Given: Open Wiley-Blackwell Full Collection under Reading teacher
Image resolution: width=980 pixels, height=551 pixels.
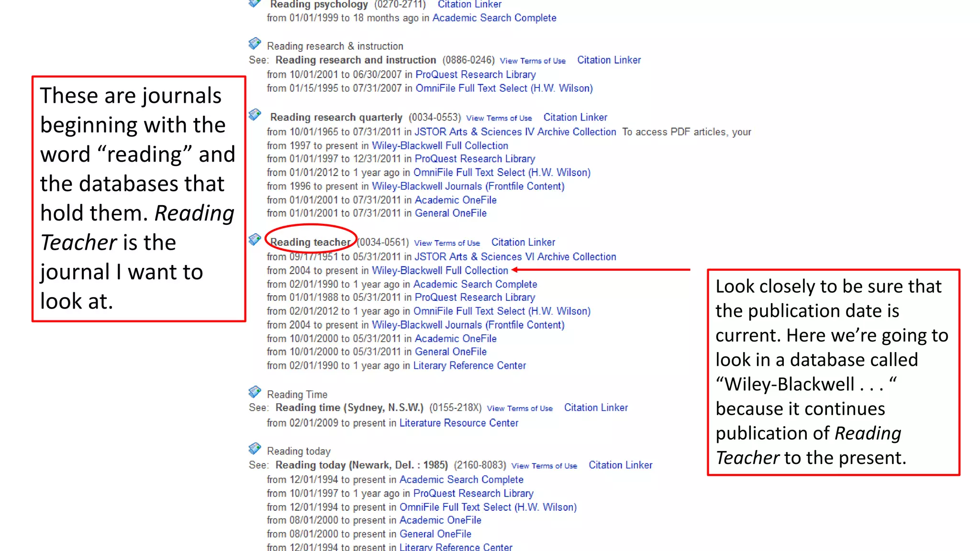Looking at the screenshot, I should 440,271.
